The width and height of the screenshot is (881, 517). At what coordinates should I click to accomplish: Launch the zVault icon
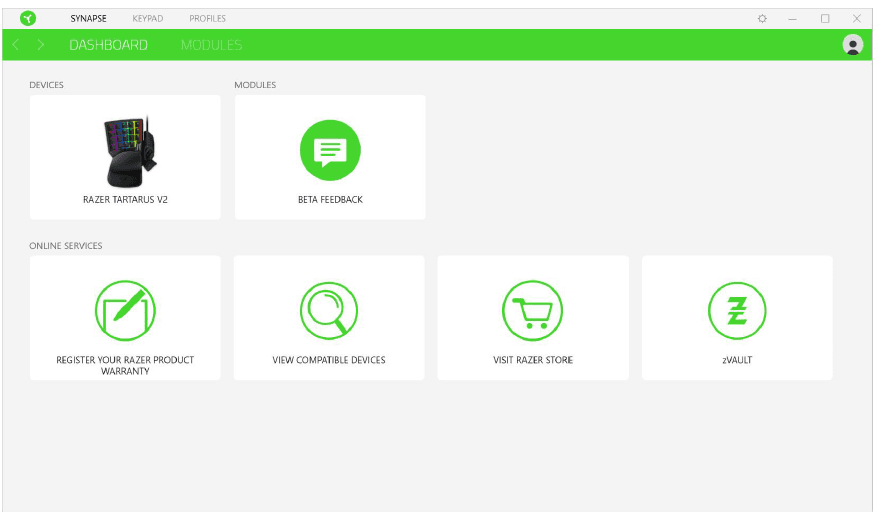[x=737, y=310]
